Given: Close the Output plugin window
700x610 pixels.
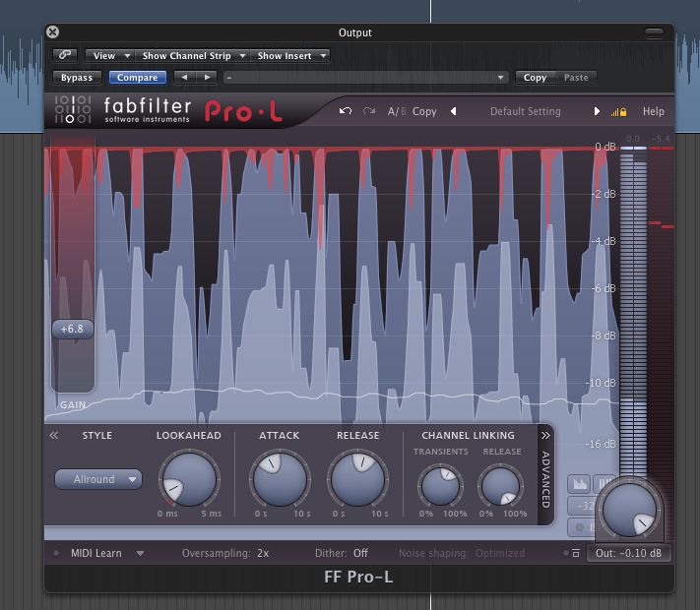Looking at the screenshot, I should [x=53, y=32].
